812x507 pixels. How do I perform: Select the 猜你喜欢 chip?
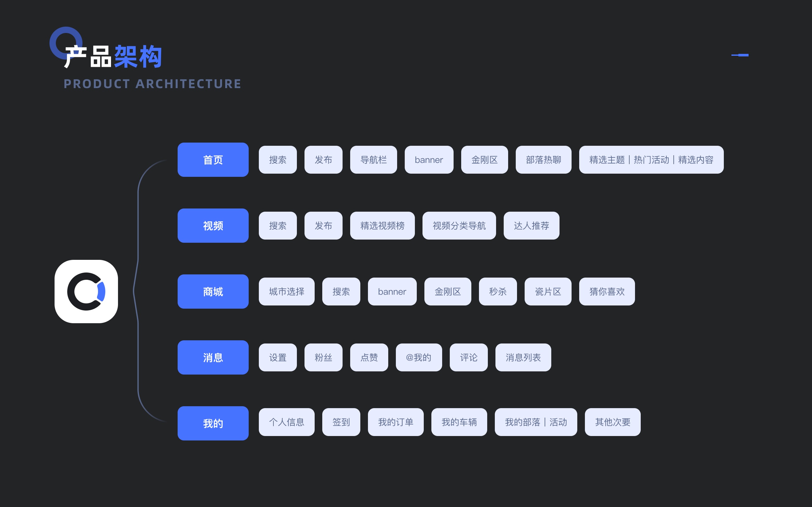[607, 292]
